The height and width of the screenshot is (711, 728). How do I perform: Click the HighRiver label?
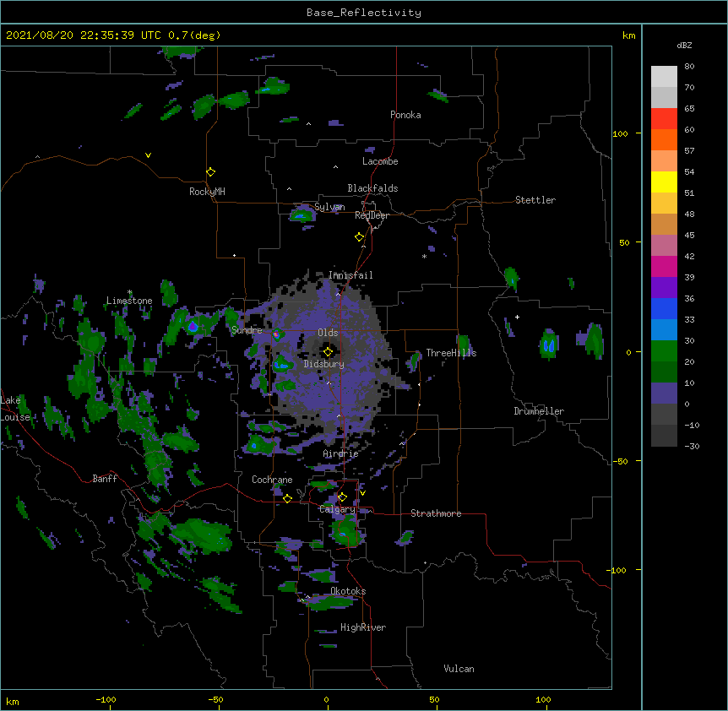point(363,627)
